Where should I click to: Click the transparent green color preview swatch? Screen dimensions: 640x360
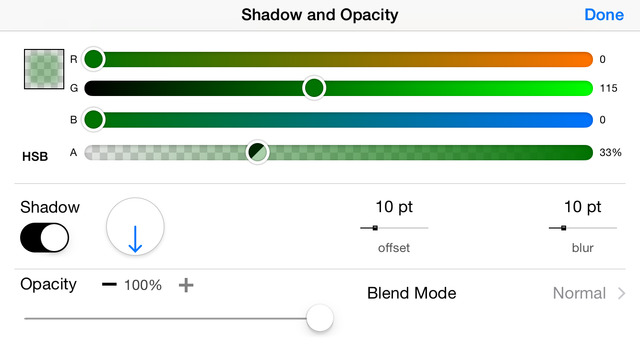[x=44, y=69]
